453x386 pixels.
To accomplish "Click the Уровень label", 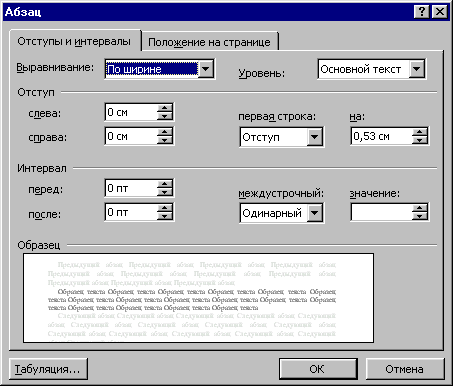I will coord(262,73).
